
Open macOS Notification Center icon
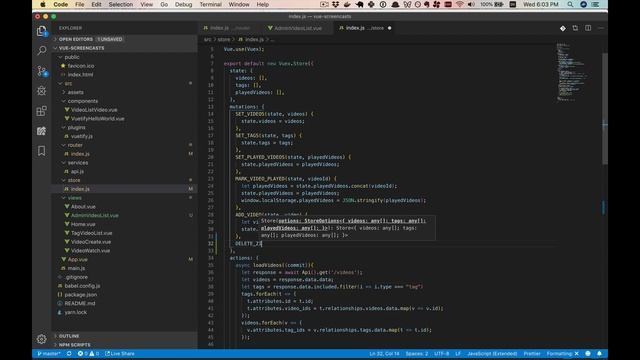click(x=596, y=4)
